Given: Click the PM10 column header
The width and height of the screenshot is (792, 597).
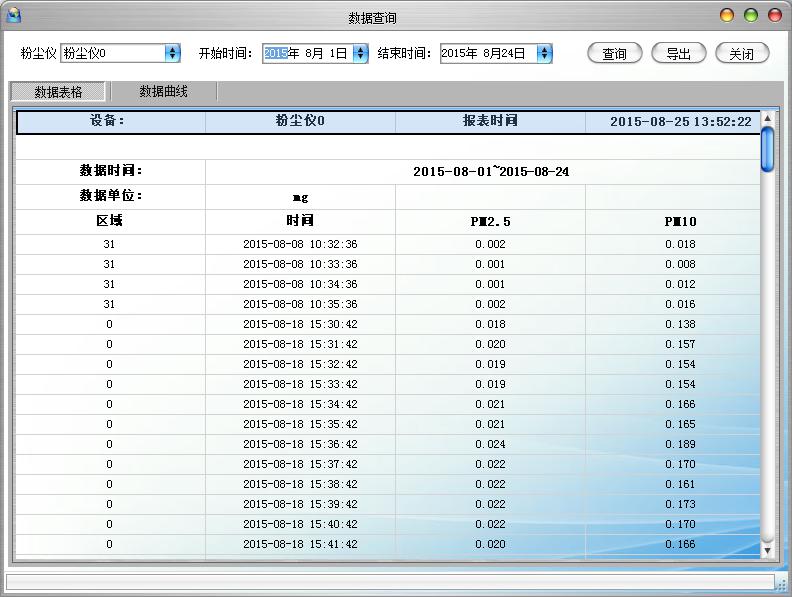Looking at the screenshot, I should pos(680,221).
